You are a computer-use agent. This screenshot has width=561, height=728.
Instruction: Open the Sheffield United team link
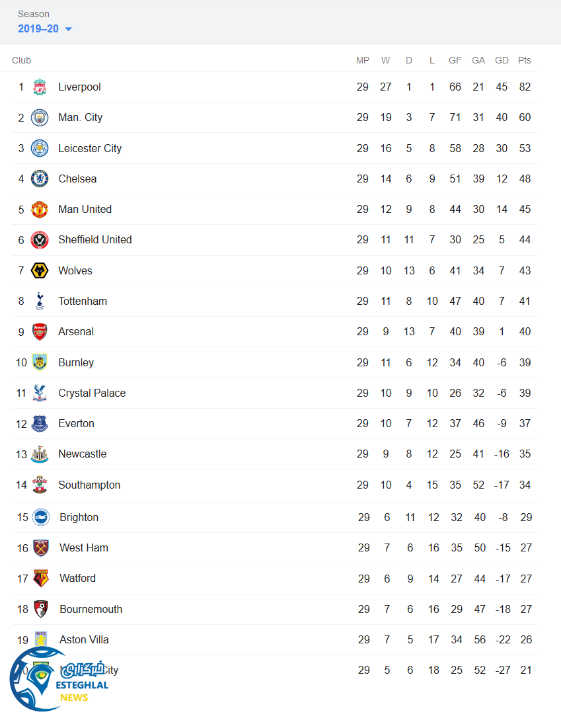coord(94,239)
